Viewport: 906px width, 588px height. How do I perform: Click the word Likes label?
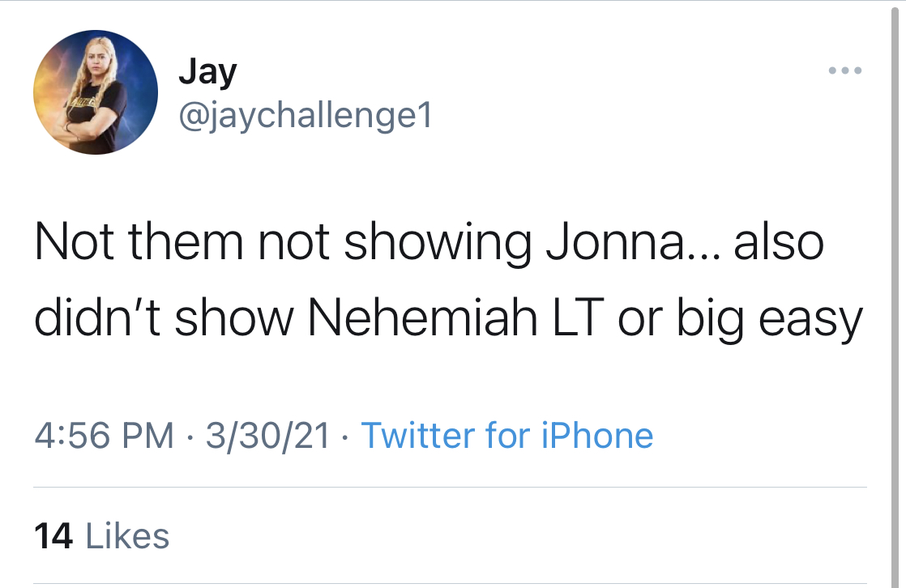[127, 535]
